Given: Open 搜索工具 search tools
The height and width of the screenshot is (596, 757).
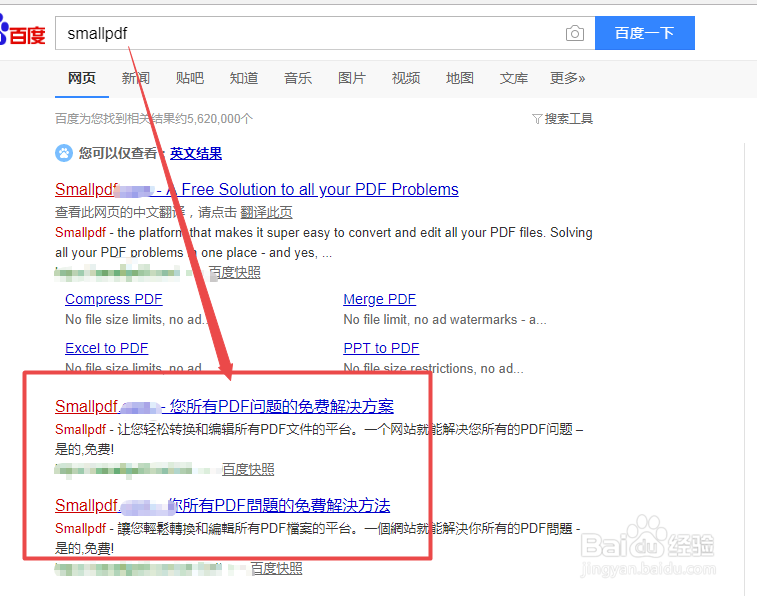Looking at the screenshot, I should [569, 119].
